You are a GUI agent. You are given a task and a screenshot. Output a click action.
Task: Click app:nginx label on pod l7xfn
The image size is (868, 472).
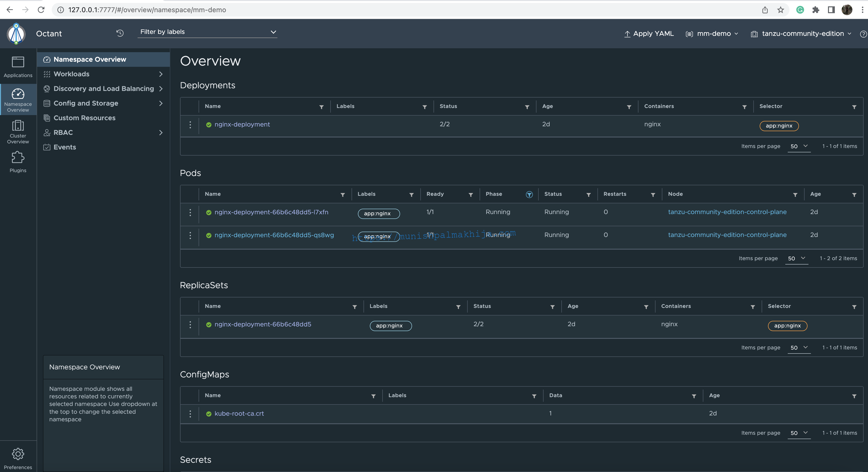pyautogui.click(x=378, y=214)
